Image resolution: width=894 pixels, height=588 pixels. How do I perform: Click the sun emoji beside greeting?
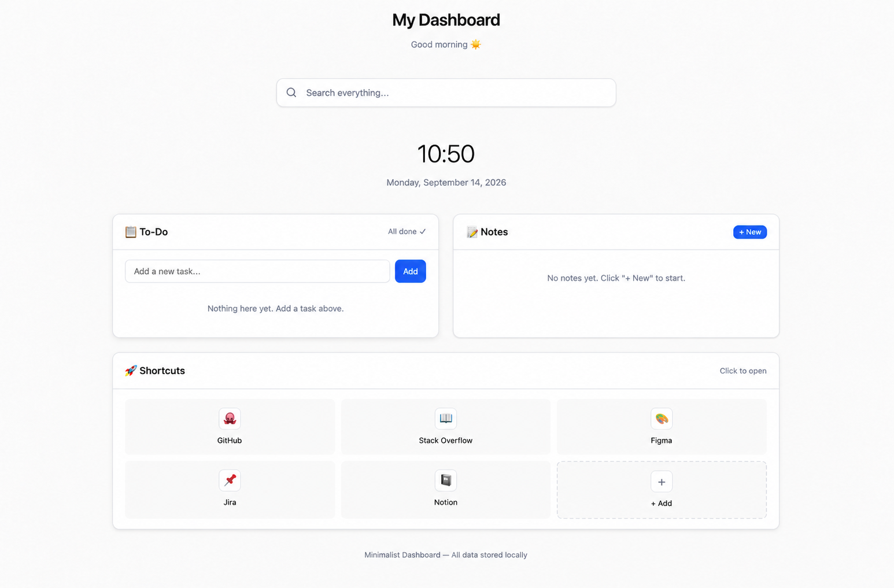(476, 45)
